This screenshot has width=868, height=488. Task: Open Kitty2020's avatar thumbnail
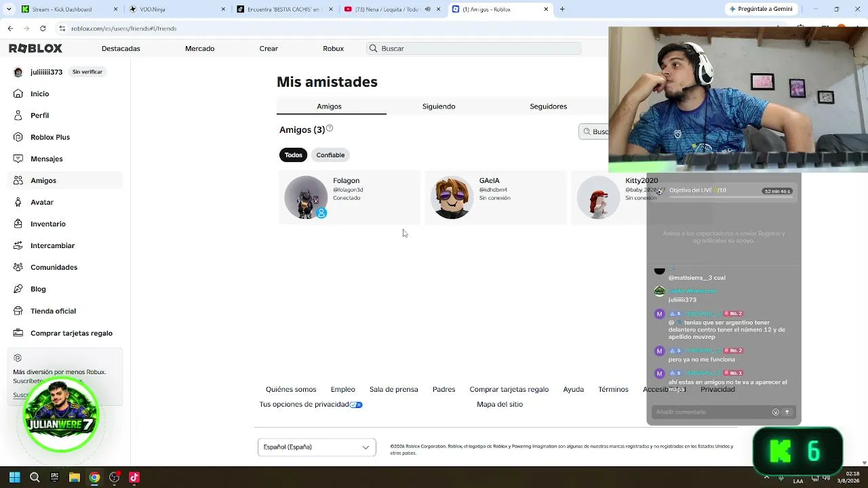click(598, 197)
